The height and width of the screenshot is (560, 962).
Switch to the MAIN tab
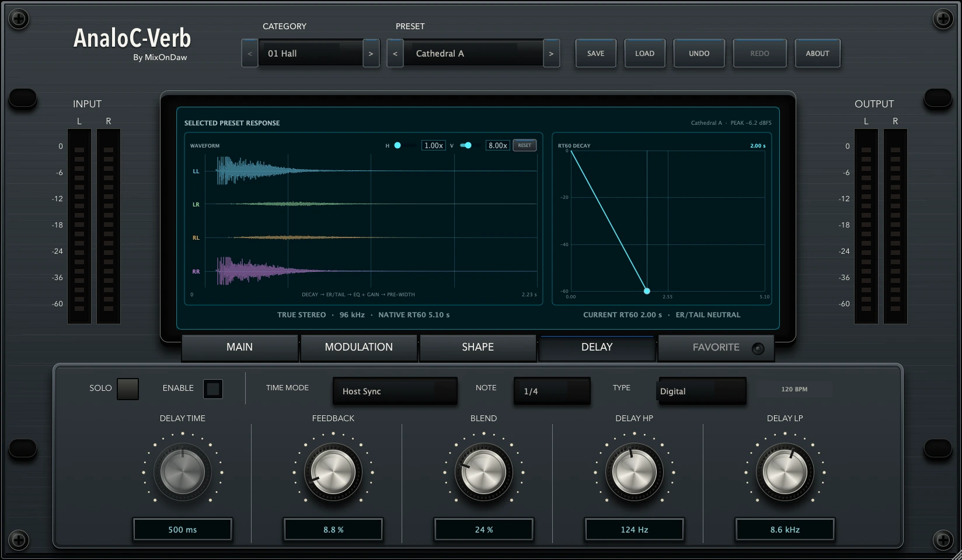click(x=240, y=347)
